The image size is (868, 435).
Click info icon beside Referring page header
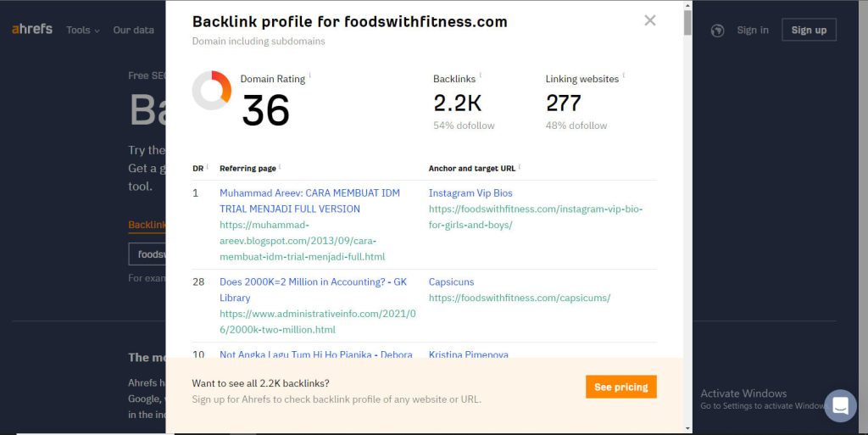coord(280,166)
